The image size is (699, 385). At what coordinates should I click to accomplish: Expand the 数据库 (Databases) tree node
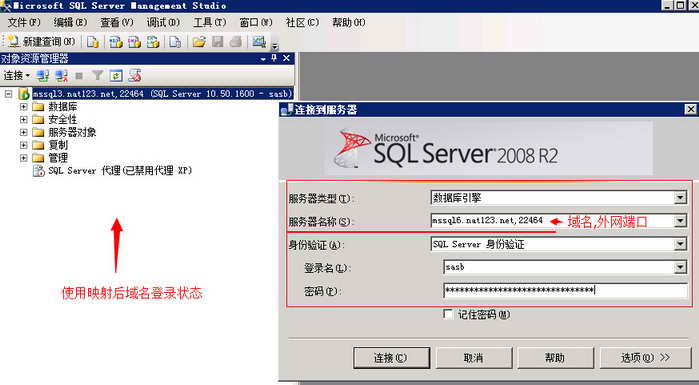point(24,107)
